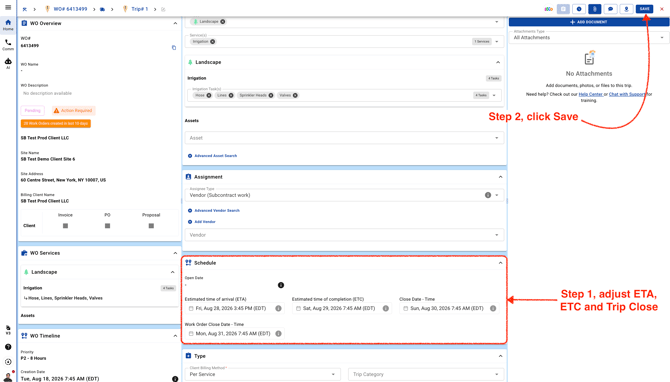Viewport: 670px width, 382px height.
Task: Open the Service(s) dropdown arrow
Action: pos(497,41)
